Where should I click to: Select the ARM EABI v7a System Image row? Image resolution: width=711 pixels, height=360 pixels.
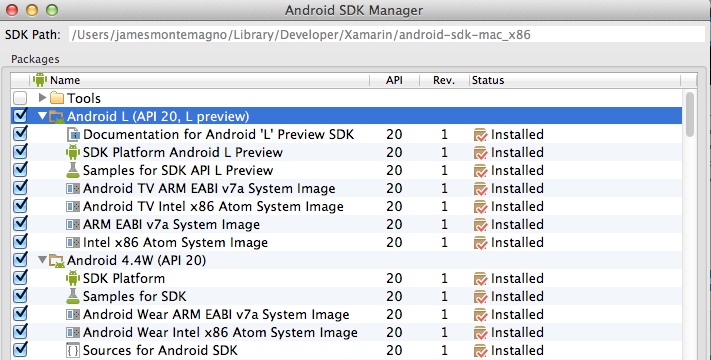coord(346,224)
